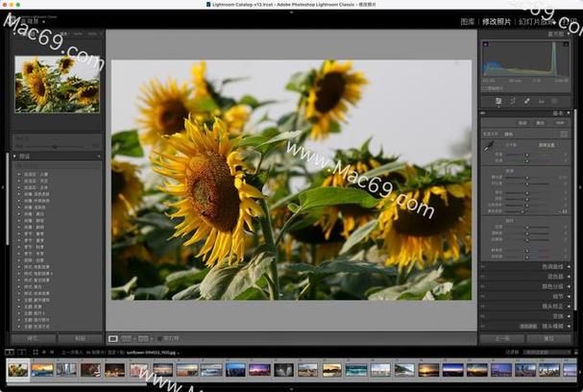
Task: Toggle shadow clipping indicator in histogram
Action: point(486,44)
